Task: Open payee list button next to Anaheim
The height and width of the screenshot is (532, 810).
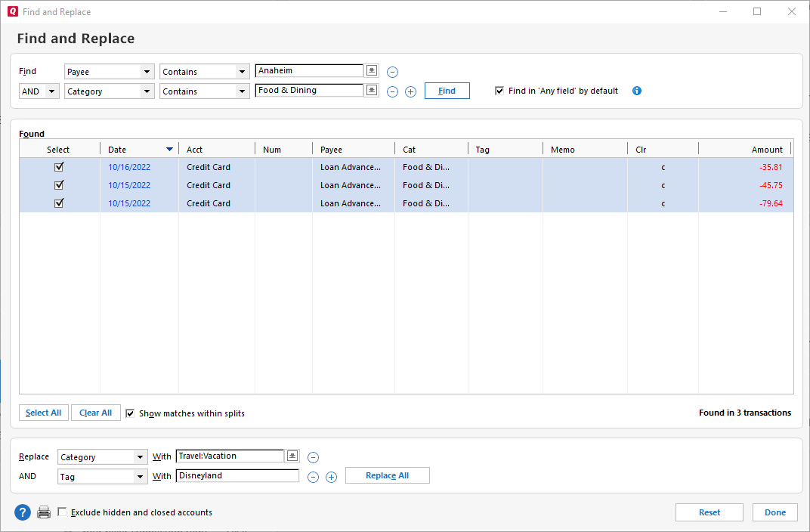Action: pyautogui.click(x=371, y=70)
